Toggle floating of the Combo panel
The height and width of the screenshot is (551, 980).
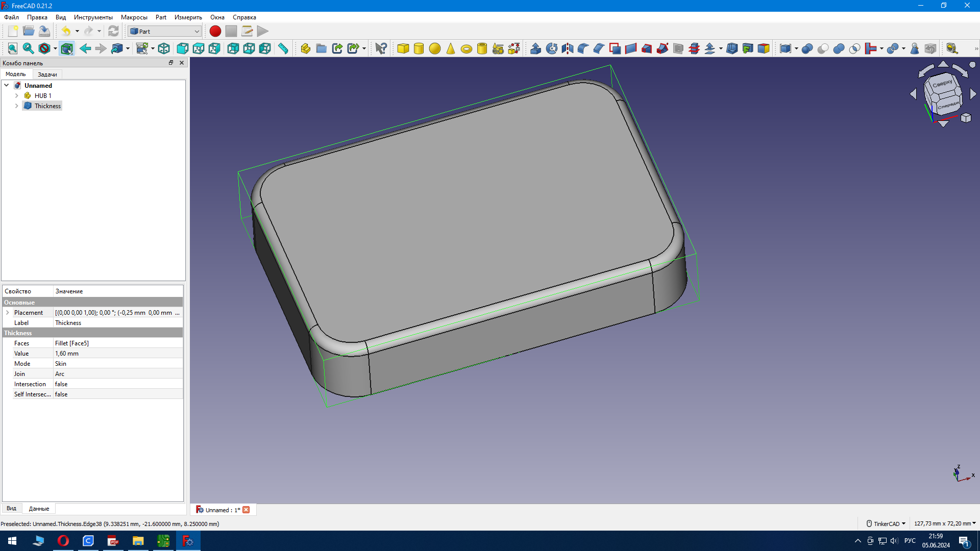(x=171, y=63)
